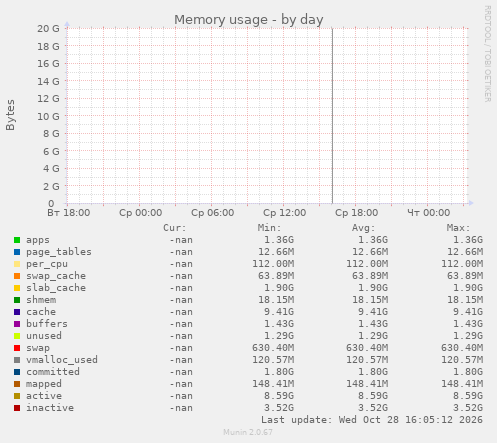The height and width of the screenshot is (443, 497).
Task: Click the 'mapped' legend label
Action: coord(44,384)
